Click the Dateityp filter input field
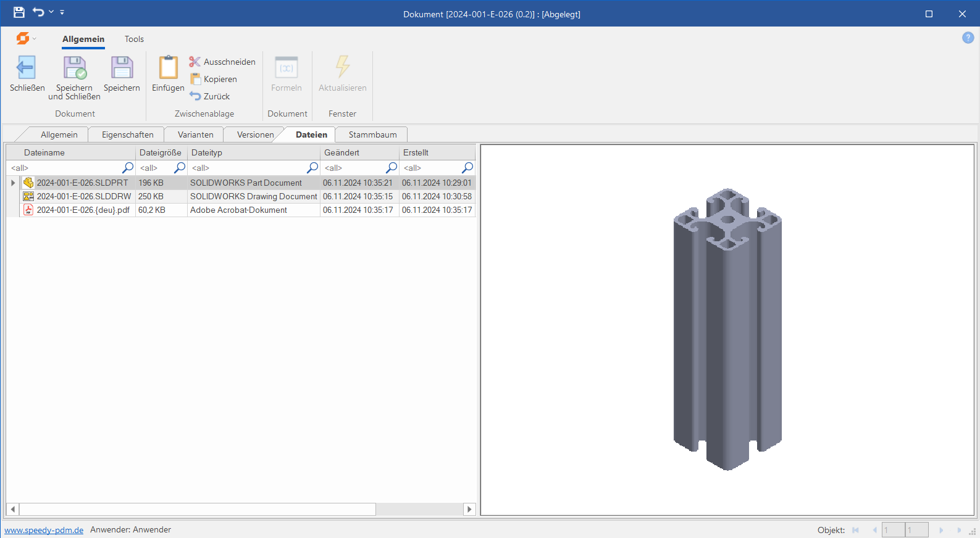 (x=247, y=168)
